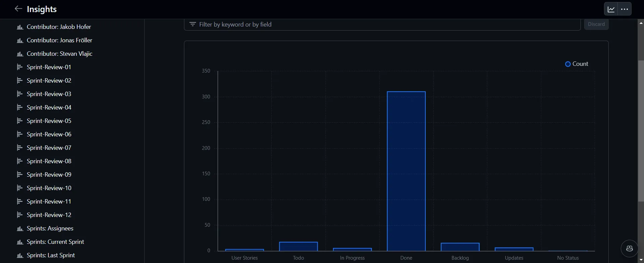Click the Updates bar in the chart

(x=514, y=249)
